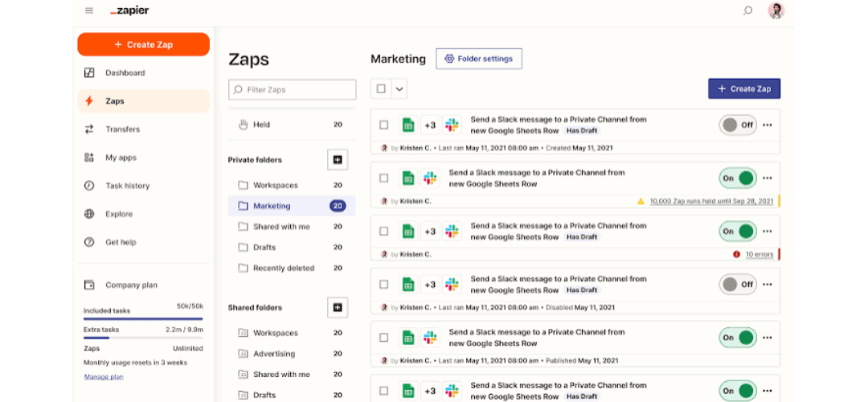Screen dimensions: 868x402
Task: Open the dropdown arrow beside the select-all checkbox
Action: (399, 88)
